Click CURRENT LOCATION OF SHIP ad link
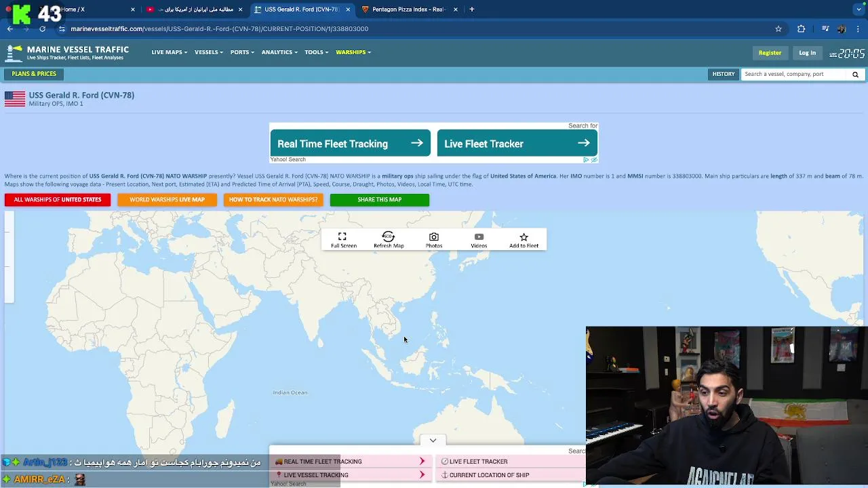Screen dimensions: 868x488 pos(511,475)
